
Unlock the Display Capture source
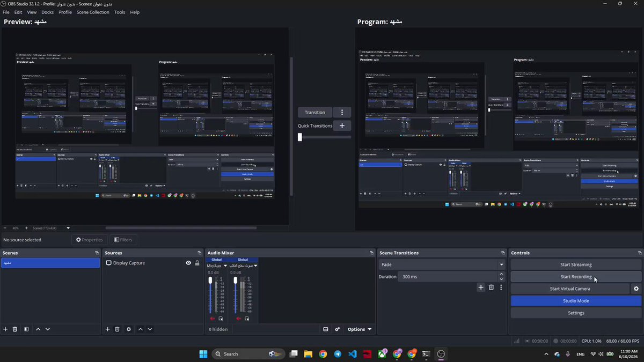coord(197,263)
